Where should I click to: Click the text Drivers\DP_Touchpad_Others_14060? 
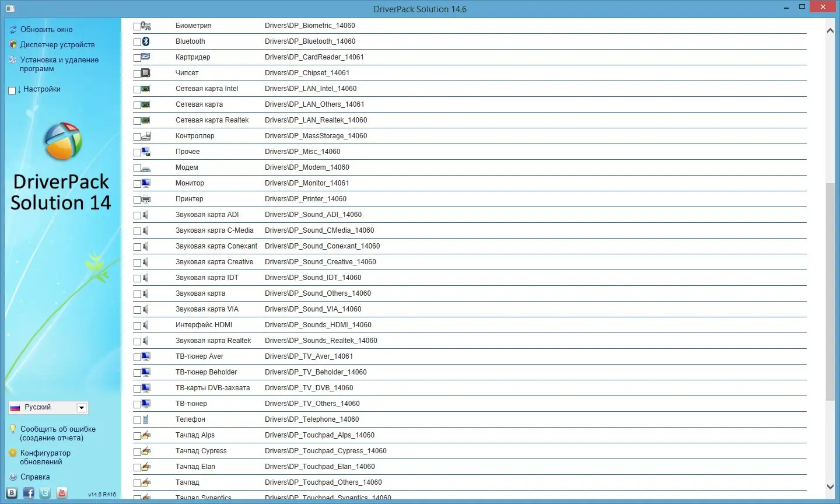323,482
